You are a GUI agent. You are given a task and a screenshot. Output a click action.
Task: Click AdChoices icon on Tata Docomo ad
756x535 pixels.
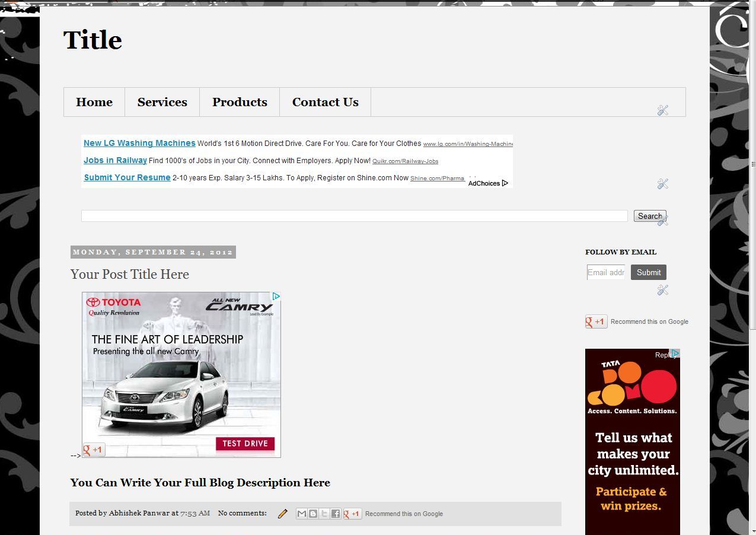coord(675,353)
